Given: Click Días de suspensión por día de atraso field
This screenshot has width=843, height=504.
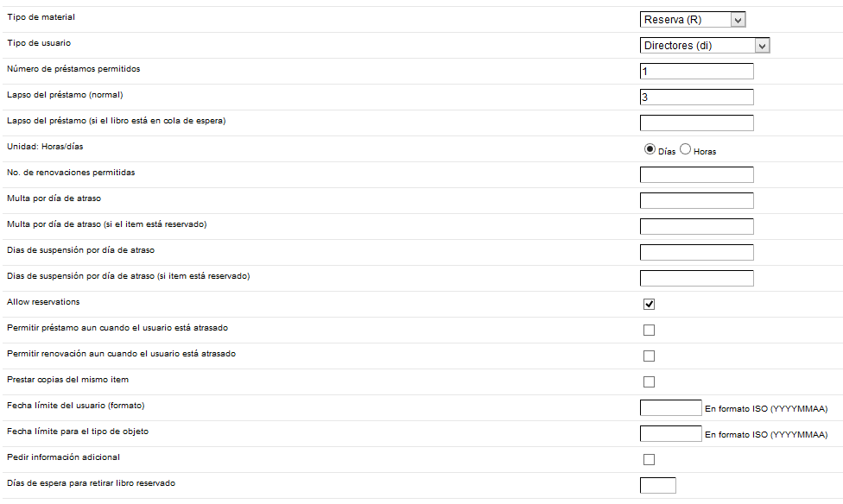Looking at the screenshot, I should click(696, 253).
